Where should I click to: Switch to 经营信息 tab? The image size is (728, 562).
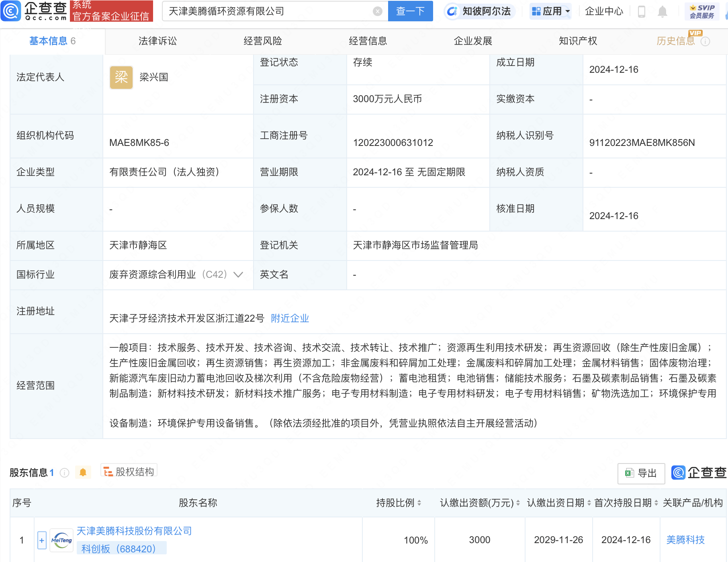click(368, 41)
